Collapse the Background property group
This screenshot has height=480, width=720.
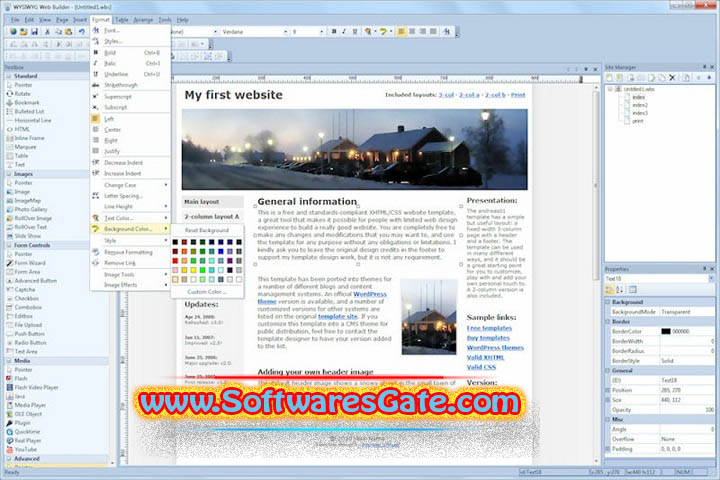click(608, 302)
